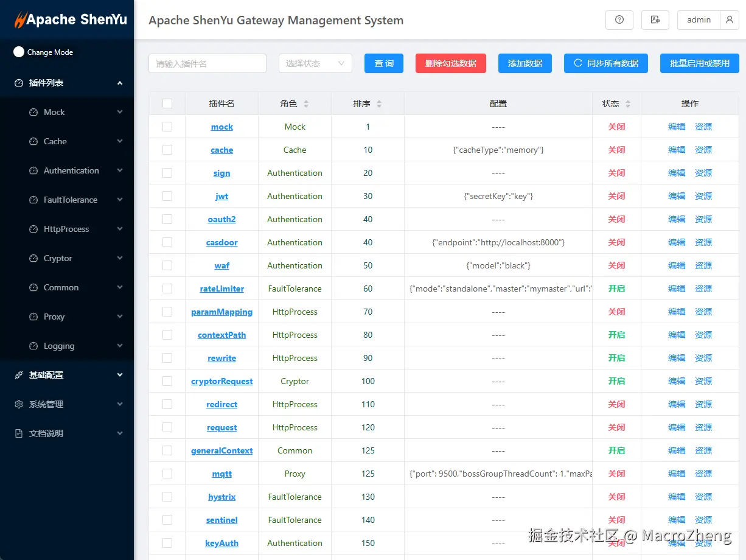Click the sort arrows on 状态 column
The image size is (746, 560).
(628, 104)
